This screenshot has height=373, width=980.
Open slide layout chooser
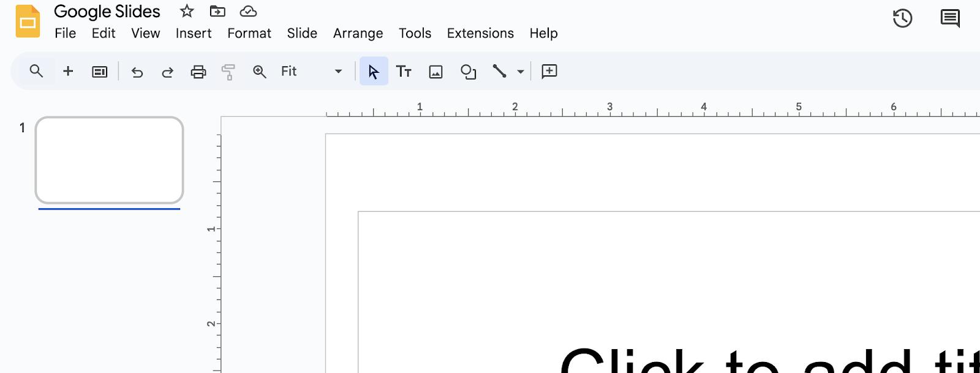click(x=99, y=72)
